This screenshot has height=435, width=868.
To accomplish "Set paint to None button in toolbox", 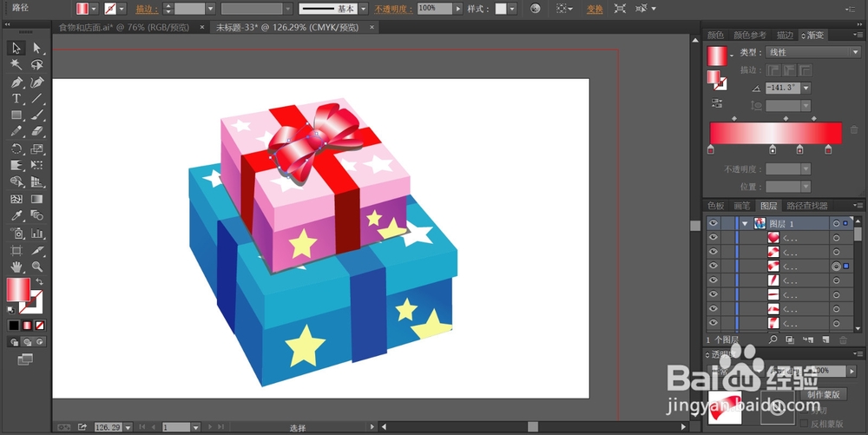I will click(40, 326).
